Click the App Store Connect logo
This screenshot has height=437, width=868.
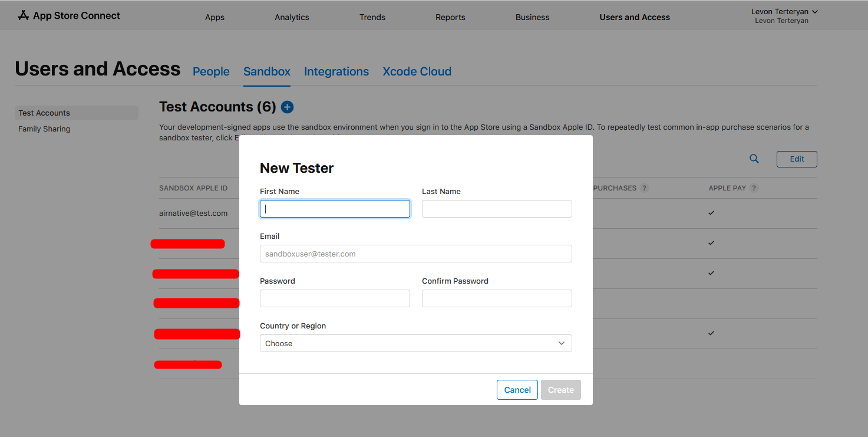pos(69,15)
